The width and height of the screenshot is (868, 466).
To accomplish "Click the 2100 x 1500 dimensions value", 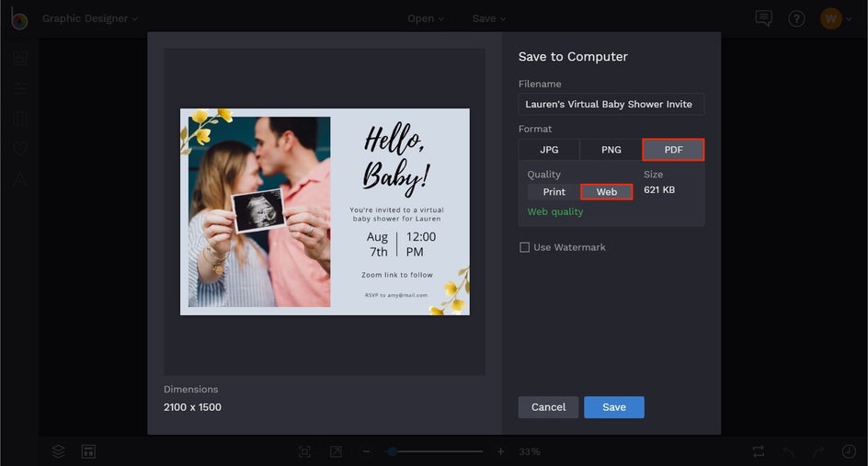I will [x=193, y=407].
